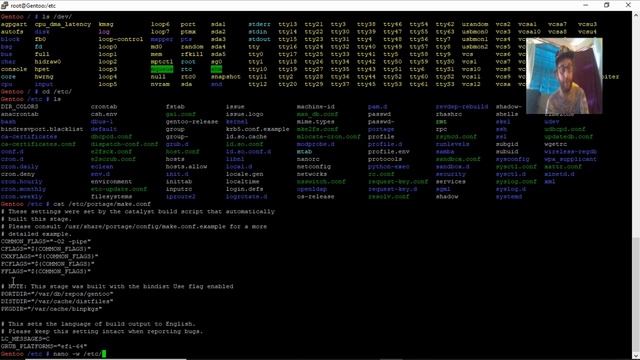Click the "krb5.conf.example" file name

tap(258, 129)
